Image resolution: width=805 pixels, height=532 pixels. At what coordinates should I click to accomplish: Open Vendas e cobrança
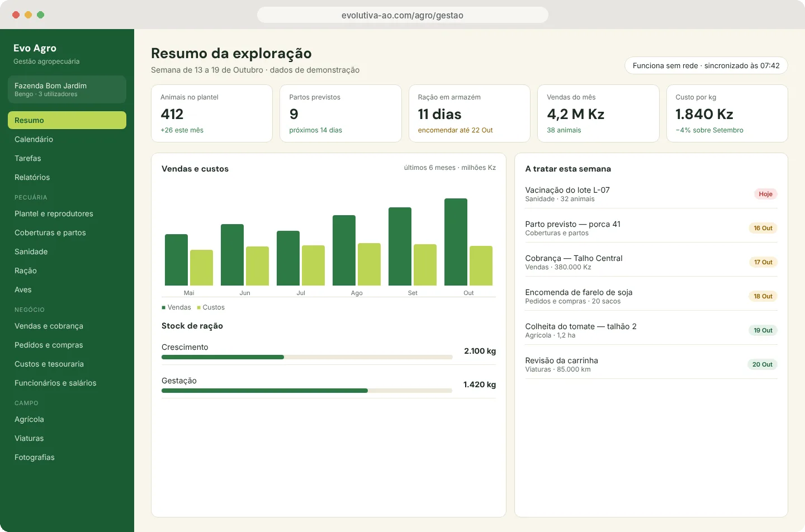67,326
